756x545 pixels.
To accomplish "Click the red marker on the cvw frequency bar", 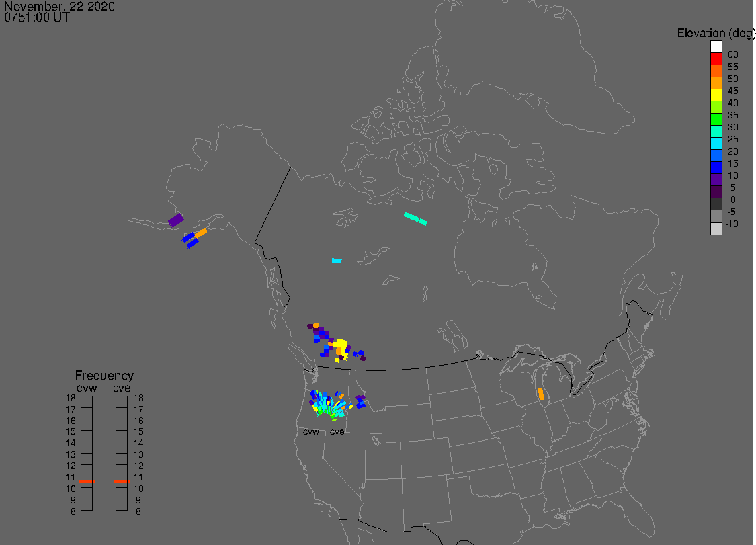I will [x=87, y=481].
